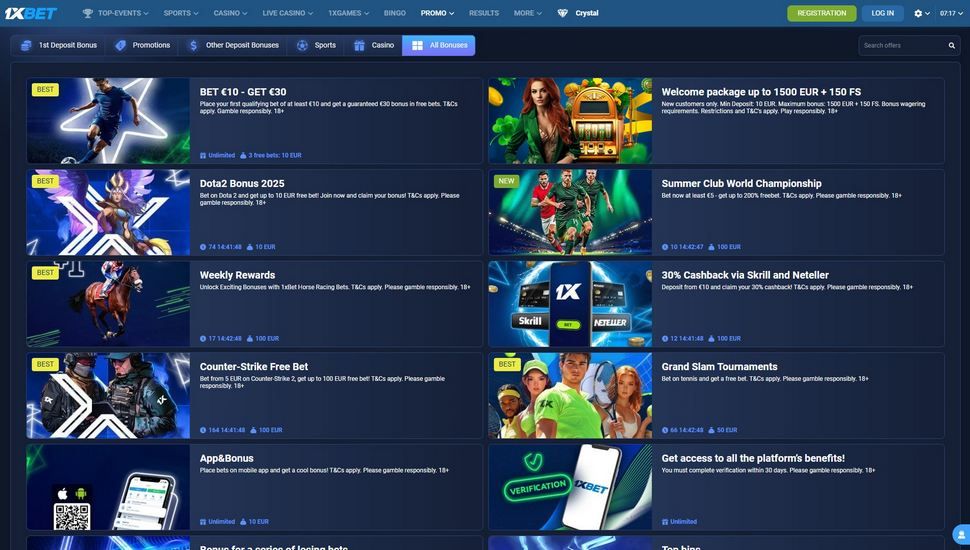Open settings via the gear icon

(918, 13)
